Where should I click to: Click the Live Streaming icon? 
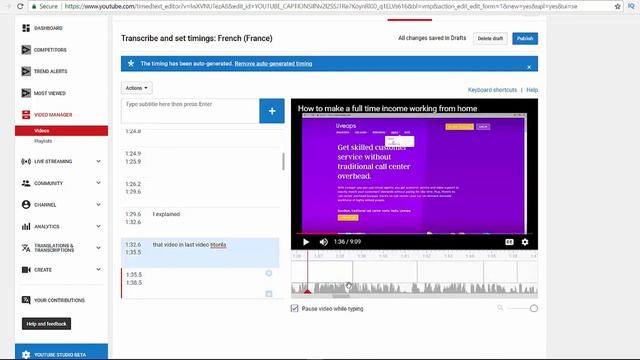coord(26,161)
